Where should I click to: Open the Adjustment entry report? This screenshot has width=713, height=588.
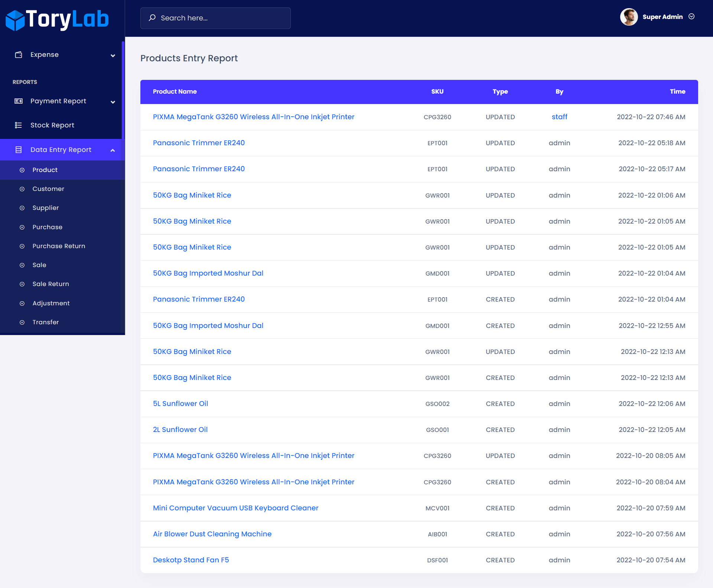[51, 303]
